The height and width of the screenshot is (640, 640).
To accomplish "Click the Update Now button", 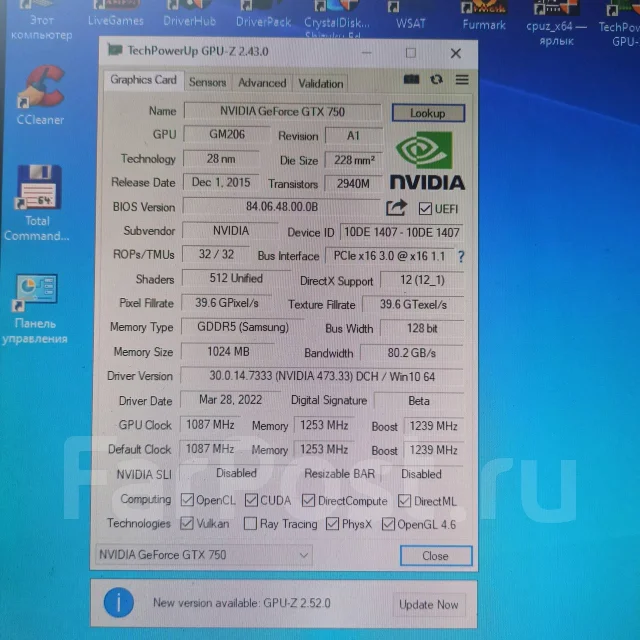I will (429, 604).
